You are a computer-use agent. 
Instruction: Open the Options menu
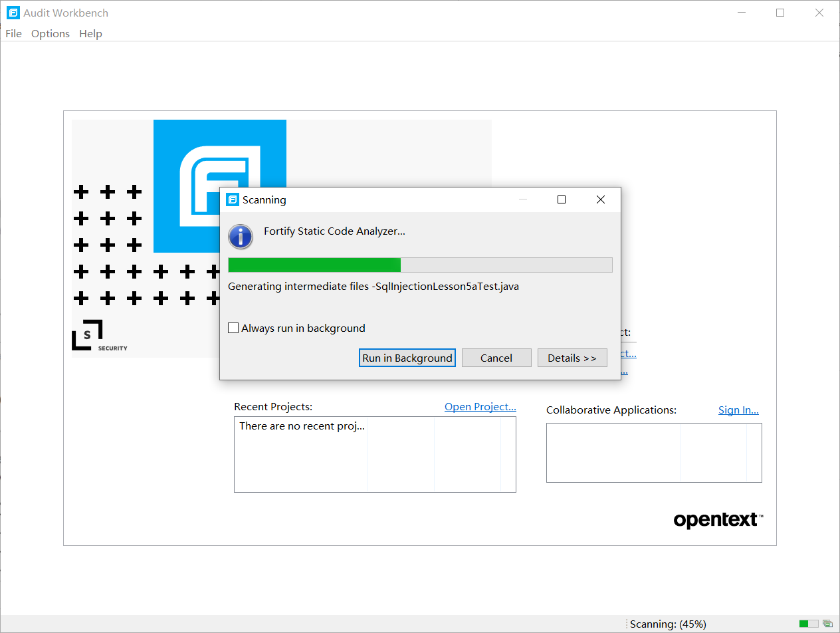click(51, 33)
